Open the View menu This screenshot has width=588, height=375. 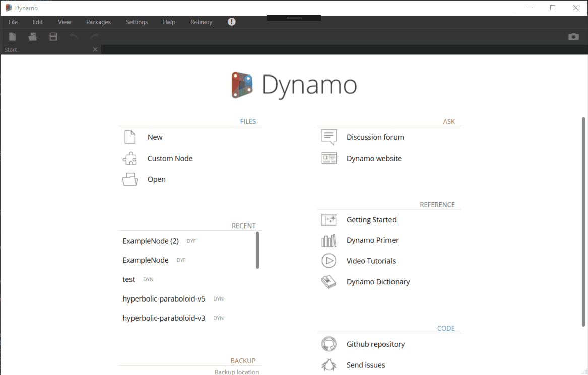(64, 22)
